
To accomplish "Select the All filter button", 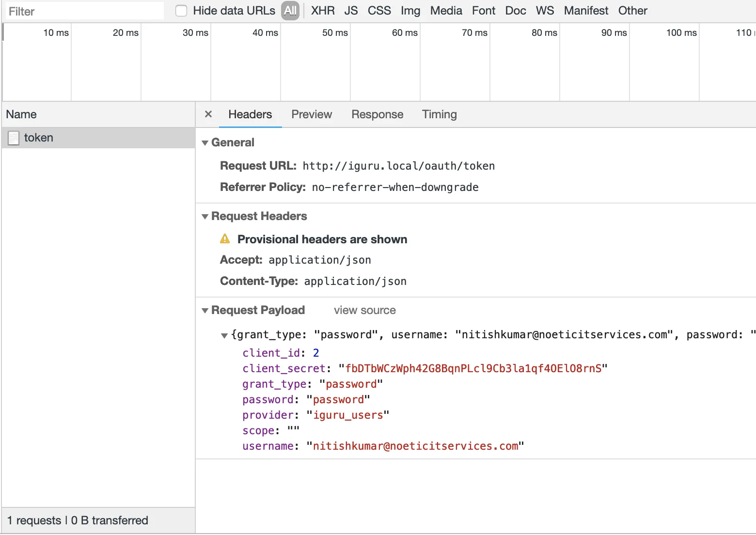I will pyautogui.click(x=290, y=11).
